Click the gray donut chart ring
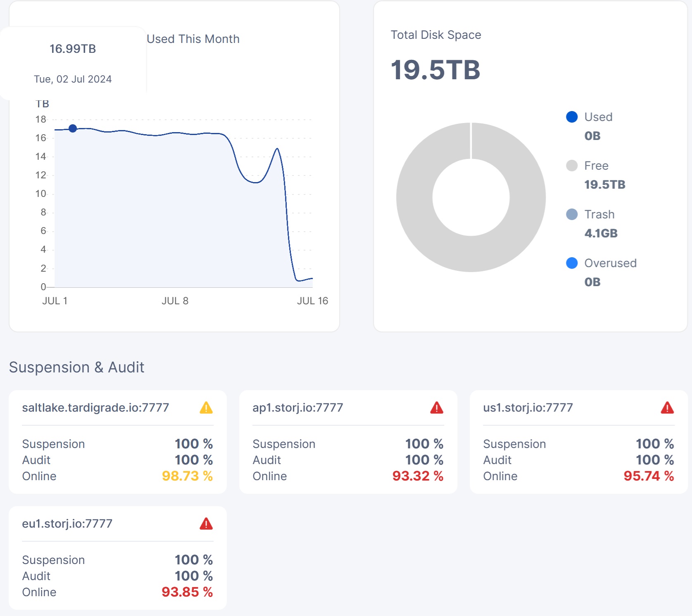692x616 pixels. click(414, 197)
